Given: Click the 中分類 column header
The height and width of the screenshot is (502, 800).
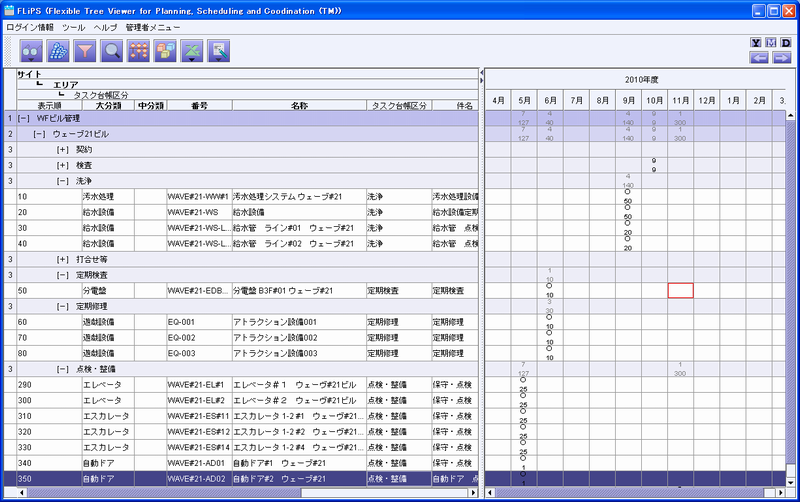Looking at the screenshot, I should [x=151, y=106].
